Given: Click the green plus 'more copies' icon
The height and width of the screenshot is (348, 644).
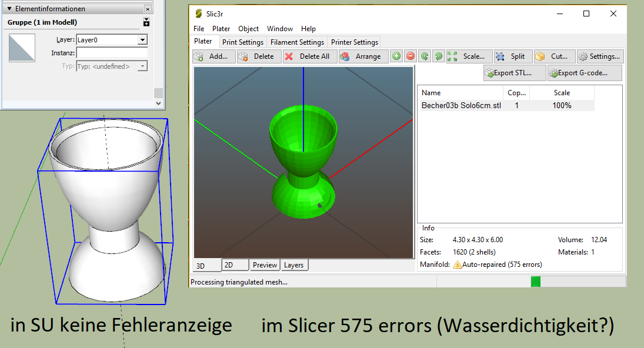Looking at the screenshot, I should pos(396,56).
